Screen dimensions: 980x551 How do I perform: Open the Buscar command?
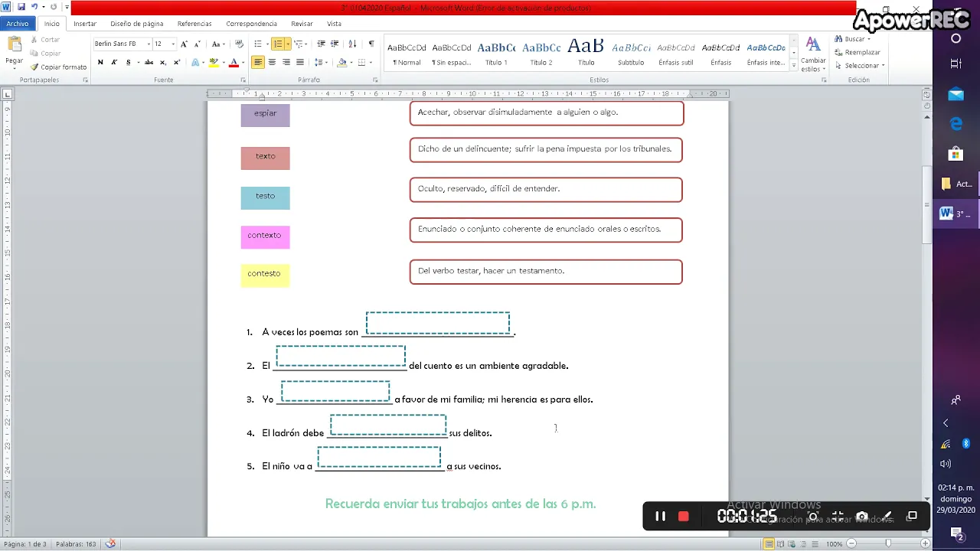pyautogui.click(x=852, y=39)
